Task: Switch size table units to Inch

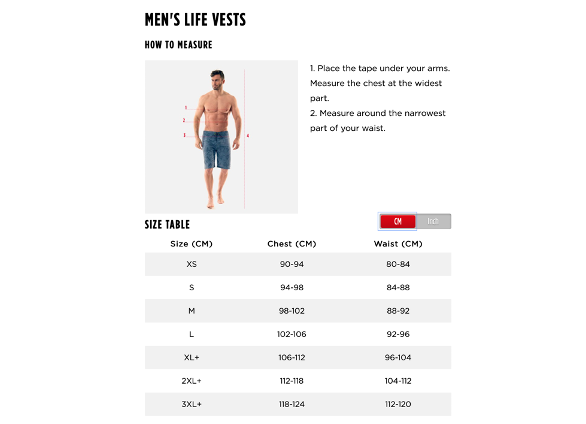Action: [x=433, y=221]
